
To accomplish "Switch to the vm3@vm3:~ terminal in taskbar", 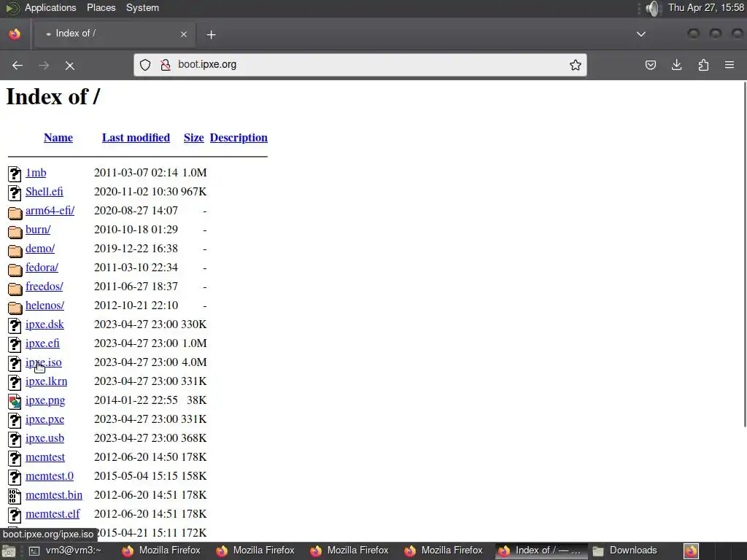I will coord(66,551).
